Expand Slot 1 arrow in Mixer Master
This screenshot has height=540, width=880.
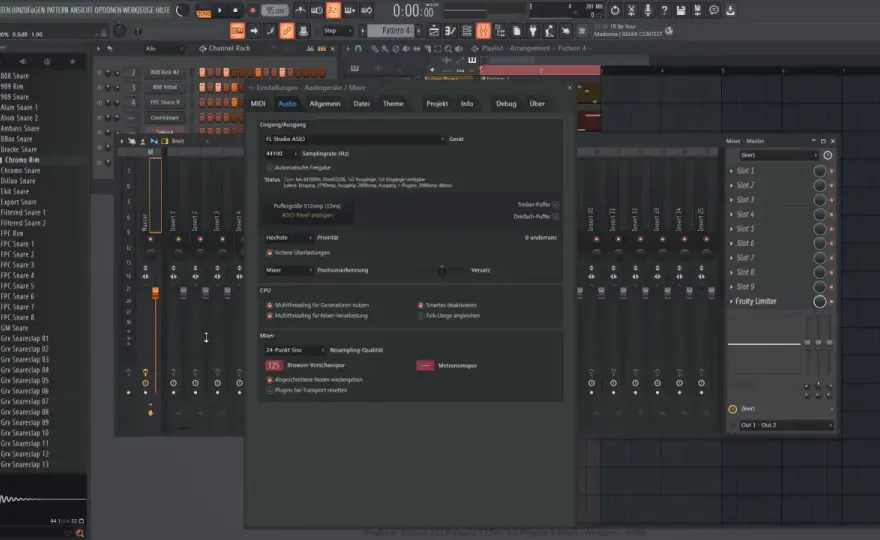coord(731,171)
